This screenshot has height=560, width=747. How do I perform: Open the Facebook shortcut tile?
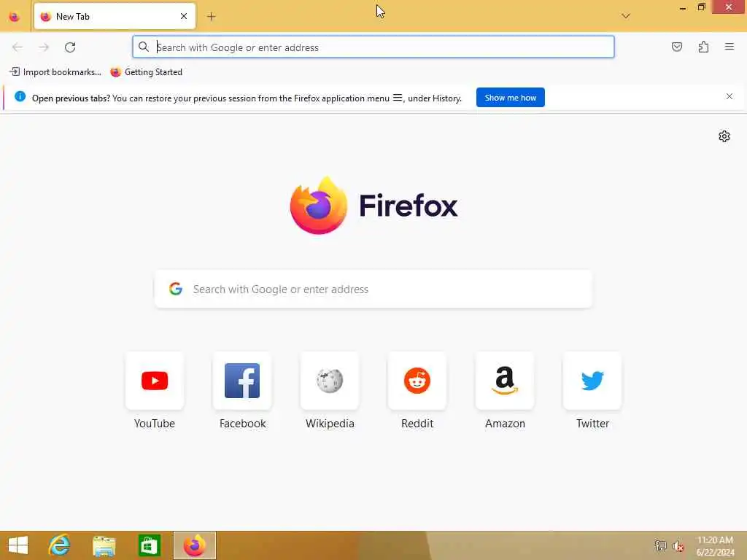click(242, 381)
